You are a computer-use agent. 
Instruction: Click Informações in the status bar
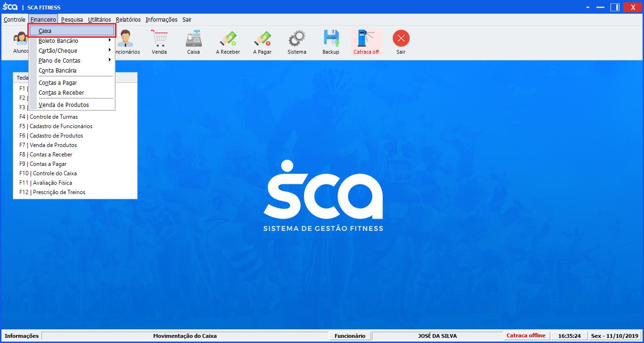[22, 336]
